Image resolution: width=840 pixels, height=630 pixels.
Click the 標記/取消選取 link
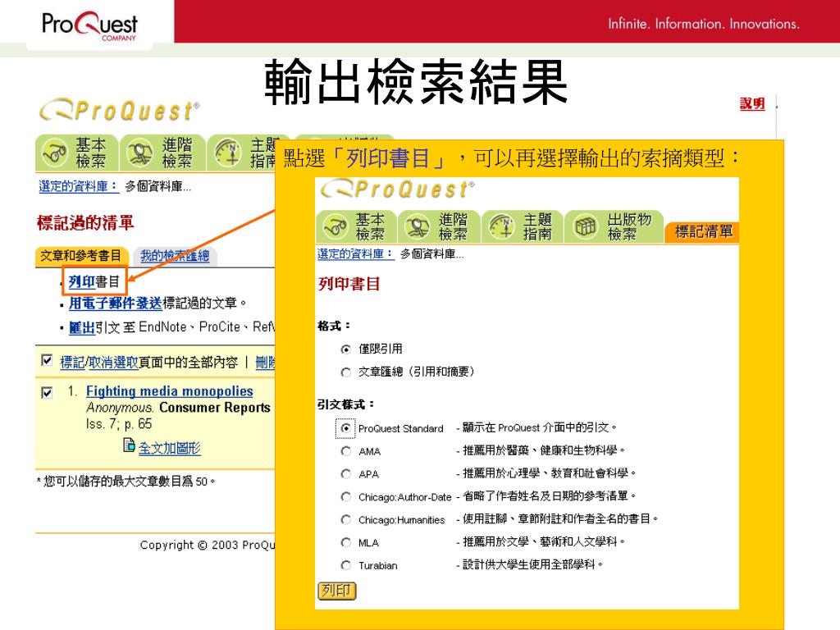(99, 362)
